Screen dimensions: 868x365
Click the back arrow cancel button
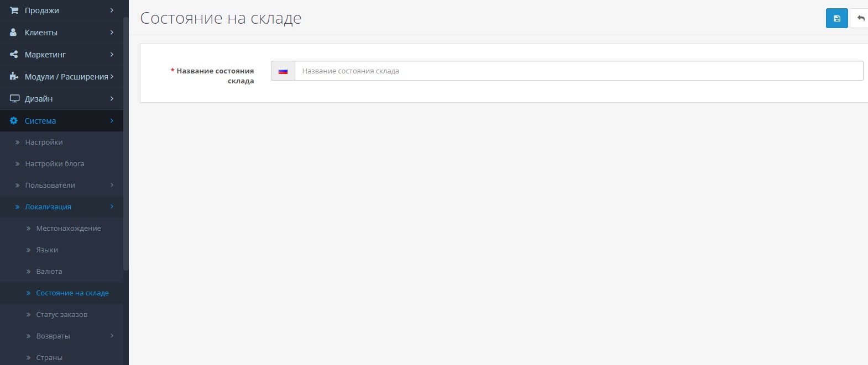(x=860, y=18)
